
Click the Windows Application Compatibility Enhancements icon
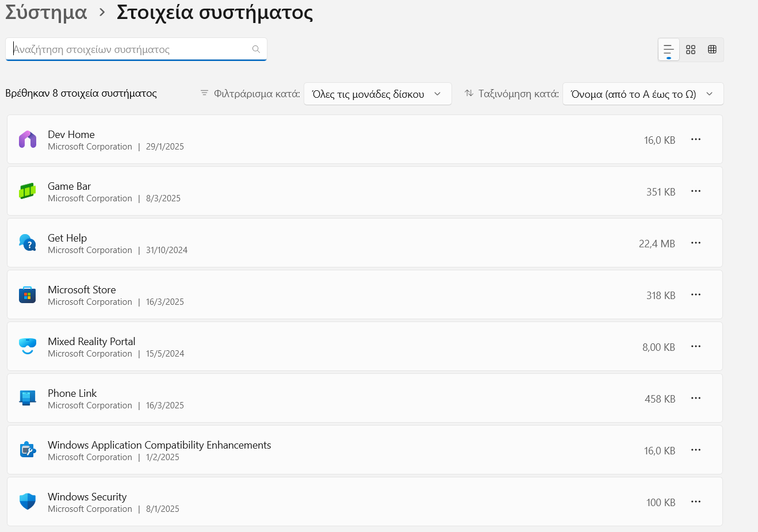28,450
